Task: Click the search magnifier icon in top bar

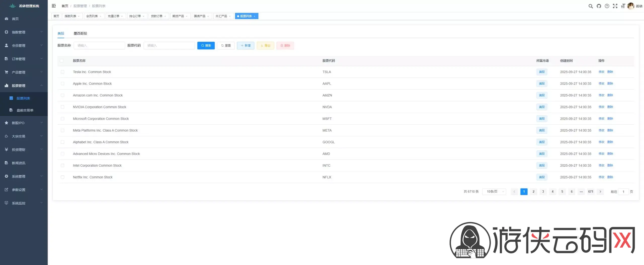Action: coord(590,6)
